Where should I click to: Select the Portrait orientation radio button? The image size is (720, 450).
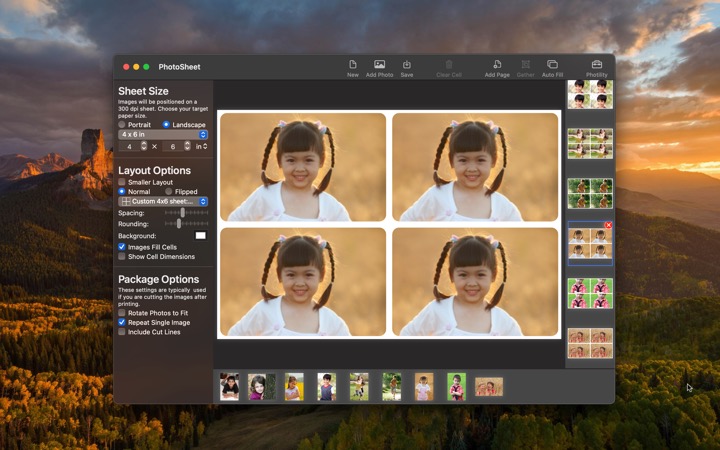122,124
